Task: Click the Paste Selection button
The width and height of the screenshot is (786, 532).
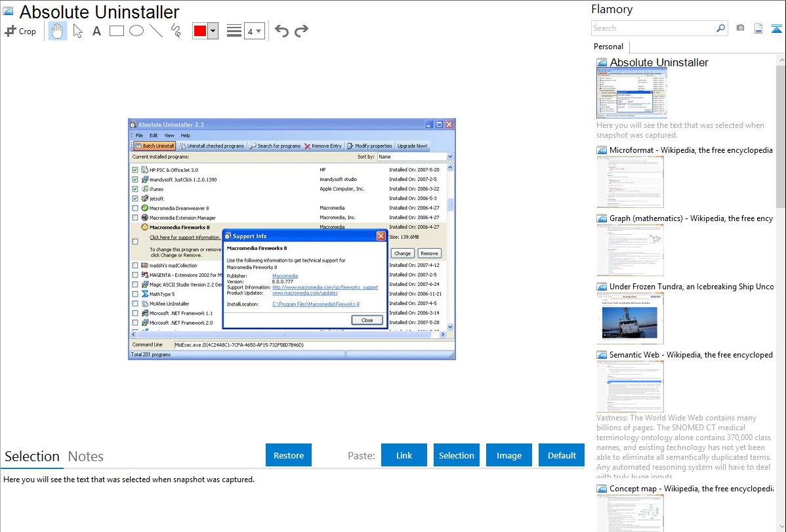Action: pos(456,455)
